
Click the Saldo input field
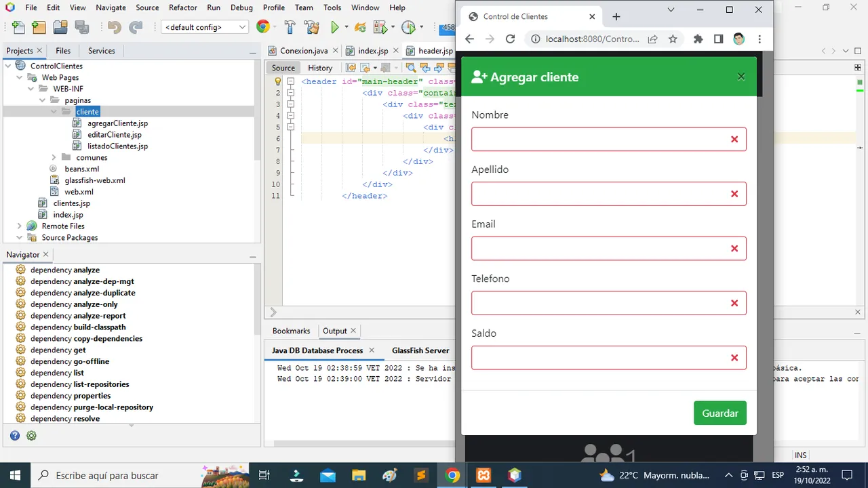click(x=609, y=357)
